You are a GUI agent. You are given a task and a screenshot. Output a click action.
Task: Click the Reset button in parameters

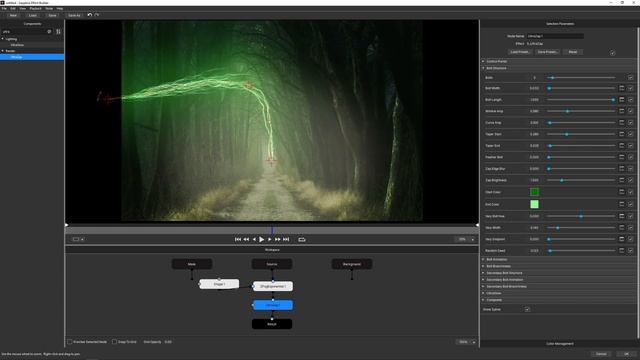pos(573,52)
